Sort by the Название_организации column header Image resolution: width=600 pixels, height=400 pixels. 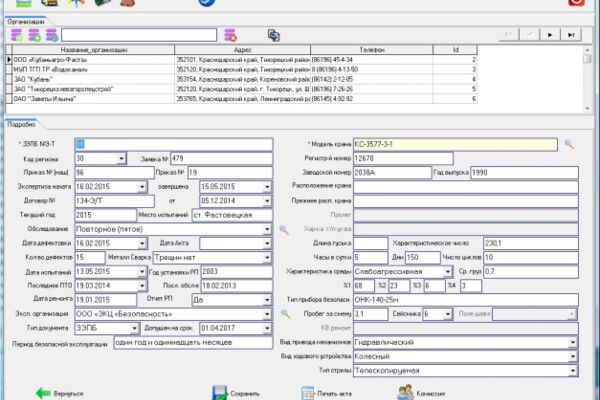coord(94,50)
